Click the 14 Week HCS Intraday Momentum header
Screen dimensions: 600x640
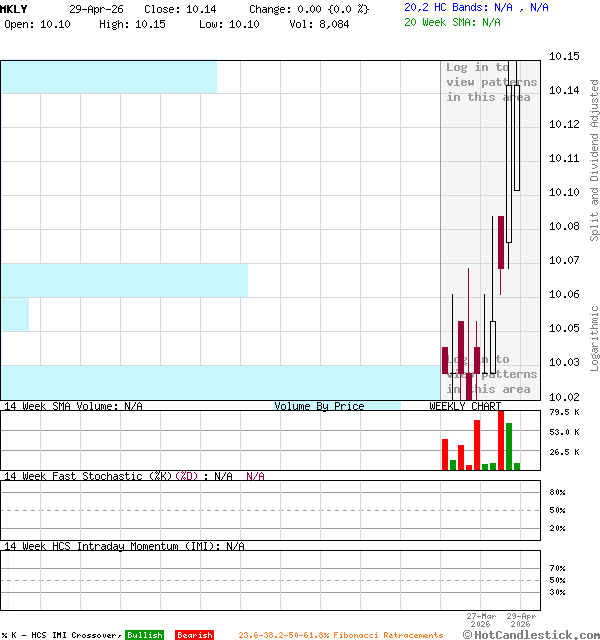click(124, 546)
